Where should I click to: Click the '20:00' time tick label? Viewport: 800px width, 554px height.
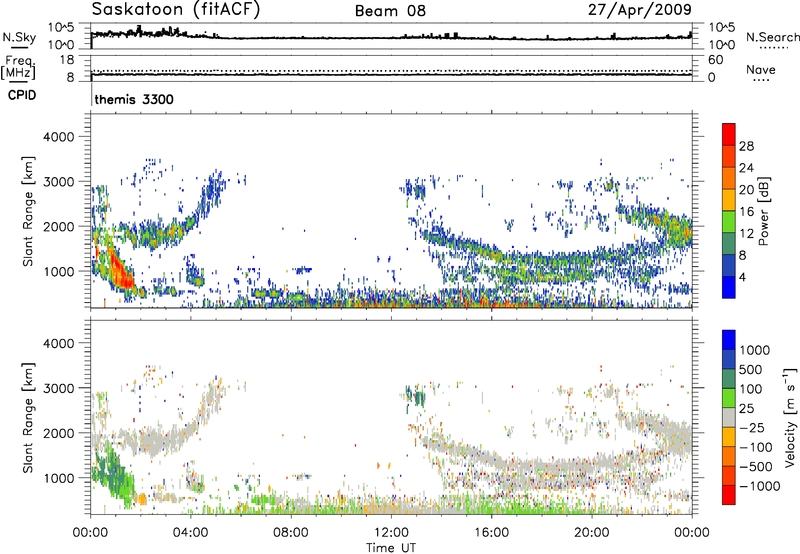(591, 533)
